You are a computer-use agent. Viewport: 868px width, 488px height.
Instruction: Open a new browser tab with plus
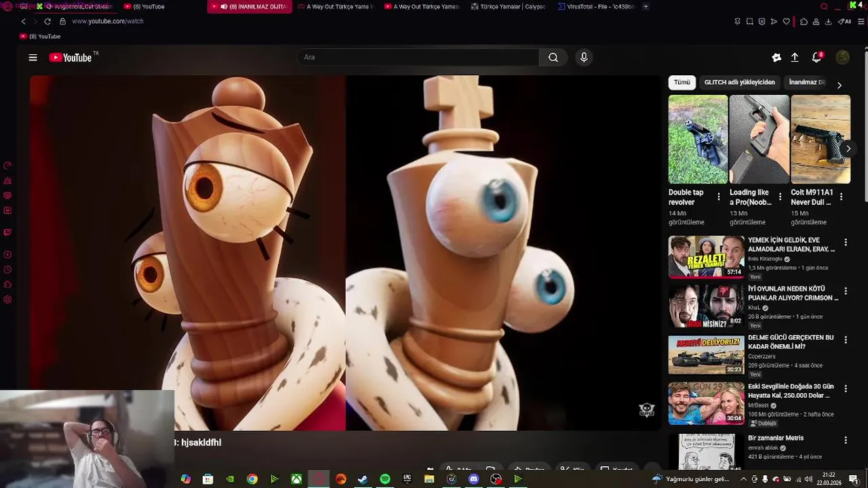pyautogui.click(x=646, y=7)
